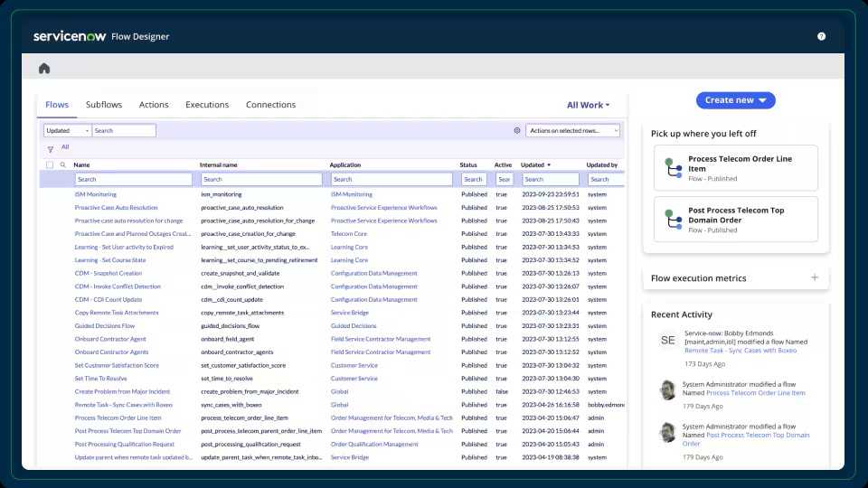Open the Help question mark icon
Image resolution: width=868 pixels, height=488 pixels.
click(x=821, y=37)
